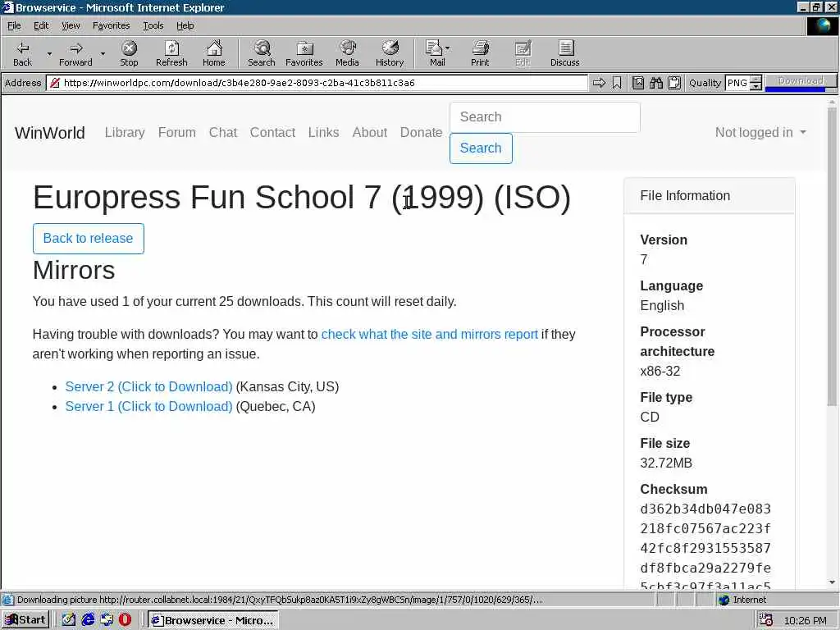Click the blue-outlined Search button on the page

481,148
